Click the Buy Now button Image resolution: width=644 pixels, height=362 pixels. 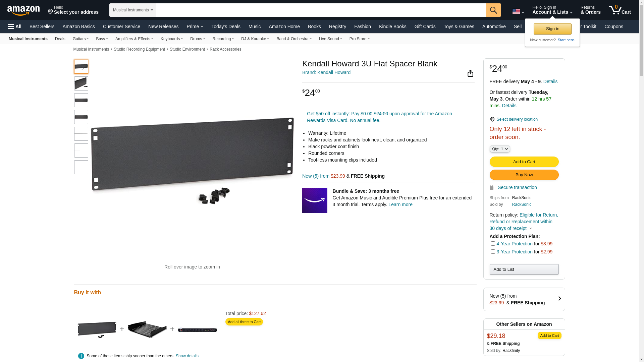(x=524, y=175)
